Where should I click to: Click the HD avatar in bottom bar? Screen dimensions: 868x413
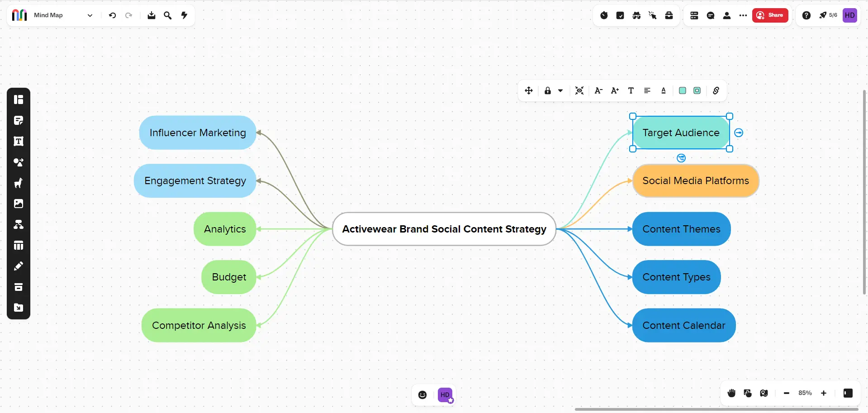click(445, 395)
